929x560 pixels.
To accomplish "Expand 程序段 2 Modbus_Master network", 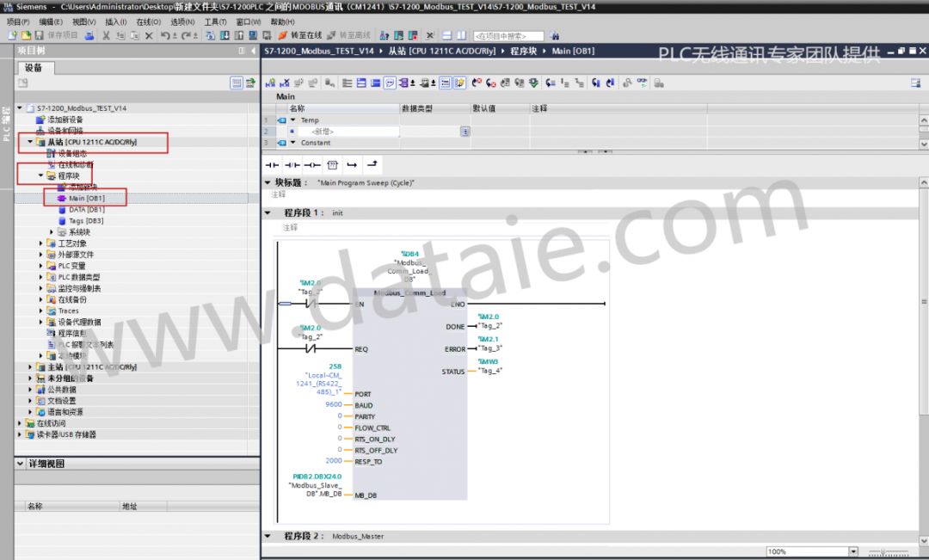I will [x=268, y=536].
